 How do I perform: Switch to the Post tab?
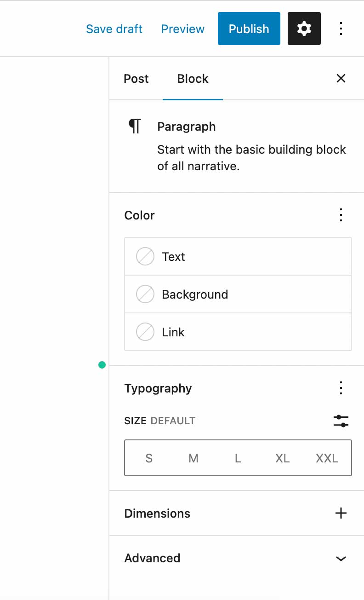pyautogui.click(x=136, y=79)
